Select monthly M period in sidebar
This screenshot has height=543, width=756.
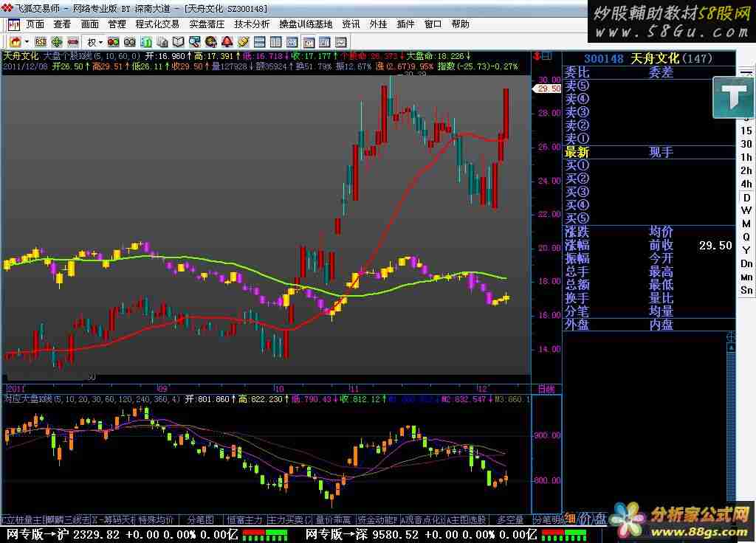(x=746, y=224)
